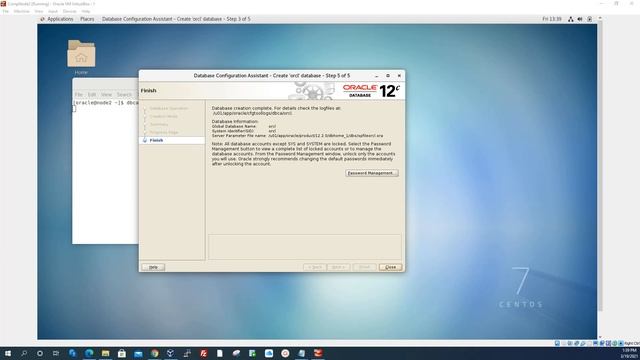Screen dimensions: 640x360
Task: Select the Finish step in sidebar
Action: pyautogui.click(x=156, y=140)
